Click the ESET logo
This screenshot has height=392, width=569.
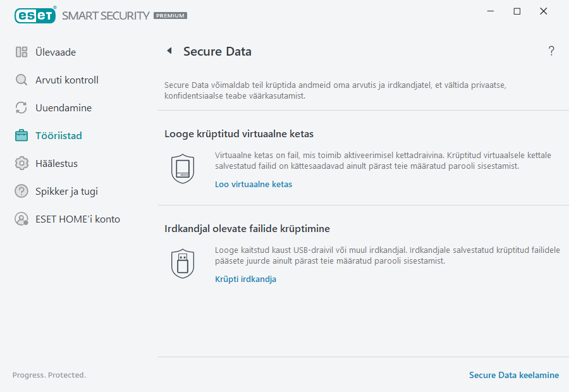[35, 15]
